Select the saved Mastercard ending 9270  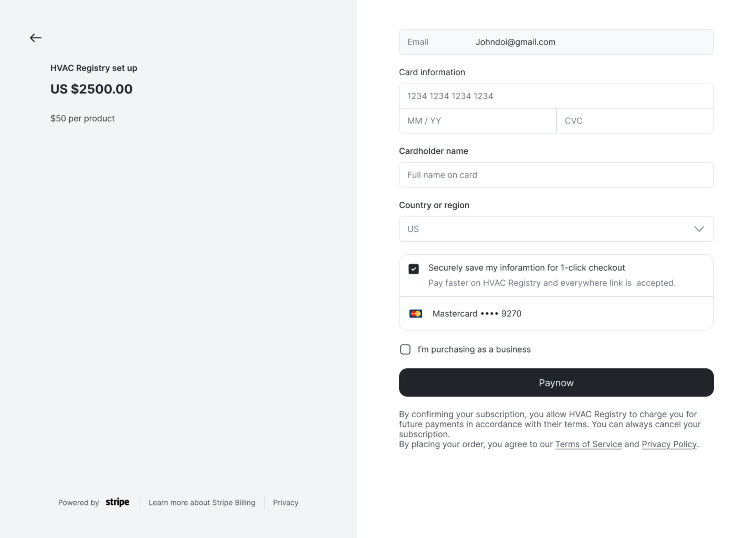(556, 313)
